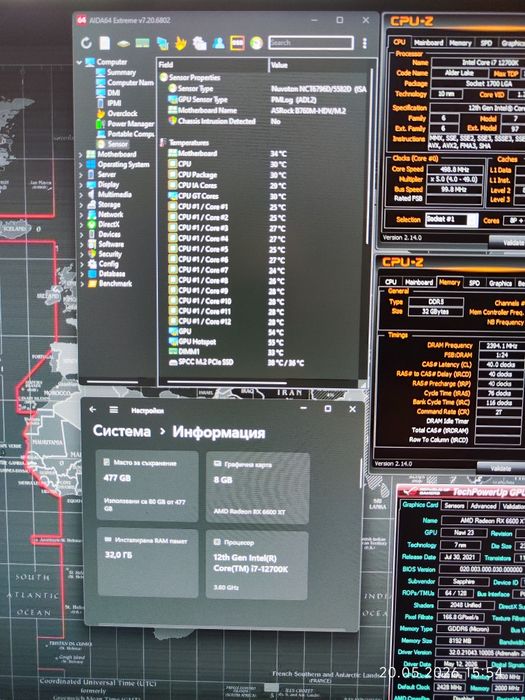Click the Sensor Properties group icon
Screen dimensions: 525x700
point(163,78)
